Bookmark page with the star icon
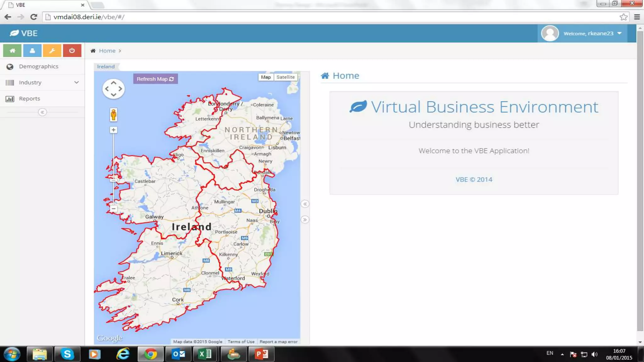Viewport: 644px width, 362px height. (x=624, y=17)
